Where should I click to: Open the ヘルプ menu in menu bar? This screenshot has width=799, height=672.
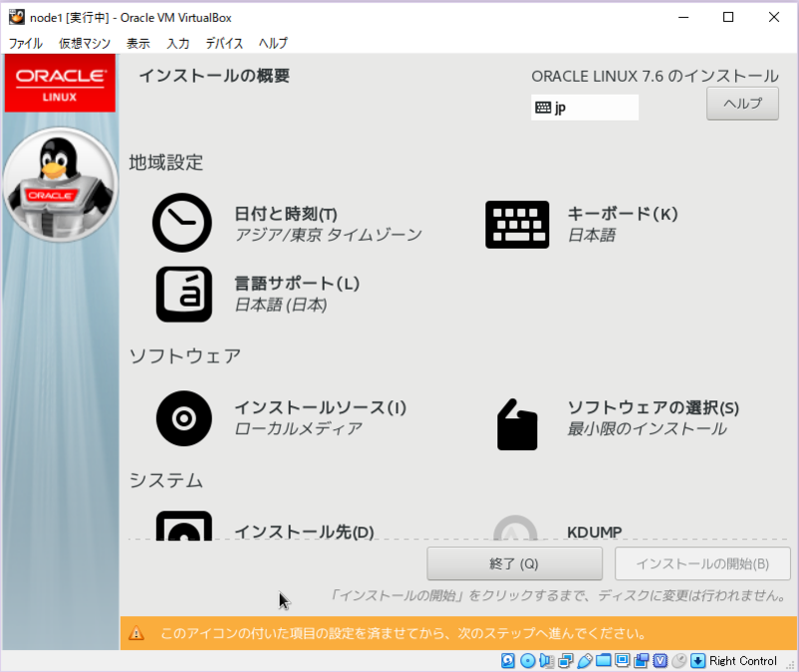273,43
